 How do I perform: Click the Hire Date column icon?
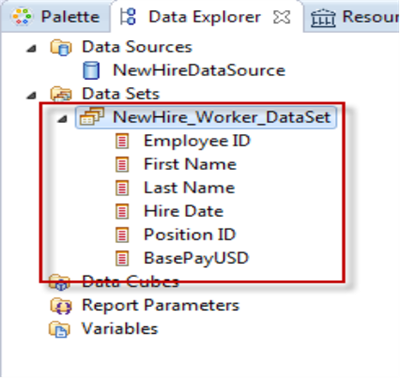point(122,211)
